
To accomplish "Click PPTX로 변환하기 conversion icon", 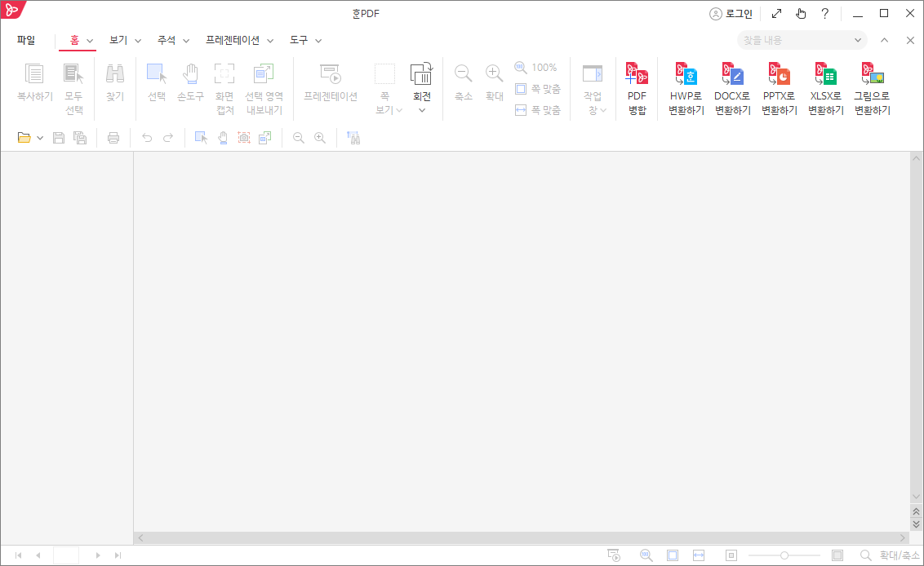I will point(779,74).
